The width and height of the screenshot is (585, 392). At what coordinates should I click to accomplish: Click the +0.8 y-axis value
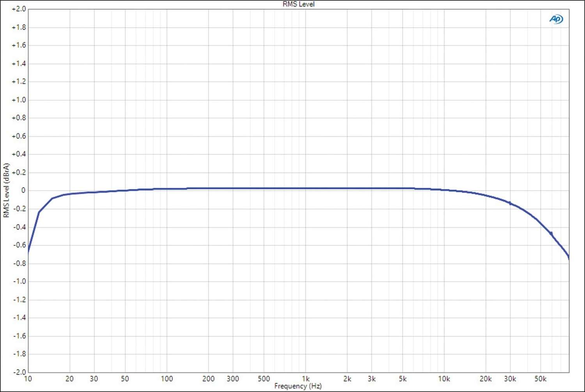[x=19, y=118]
